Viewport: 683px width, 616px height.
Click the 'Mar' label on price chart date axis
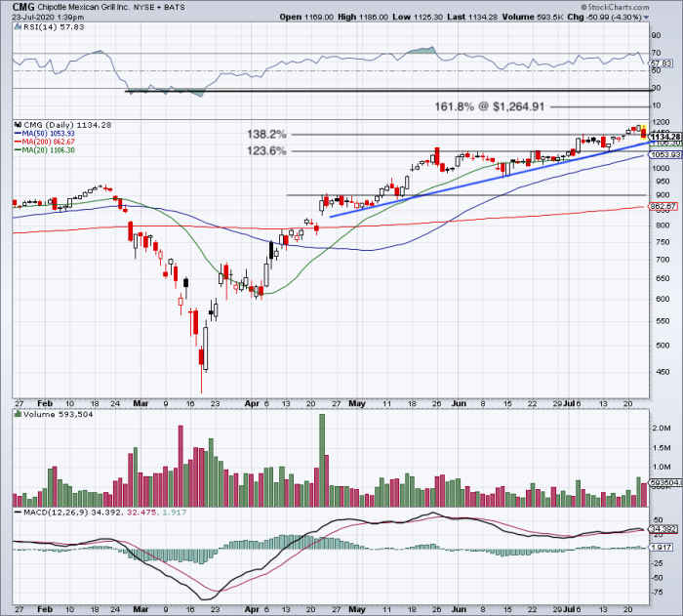tap(141, 403)
